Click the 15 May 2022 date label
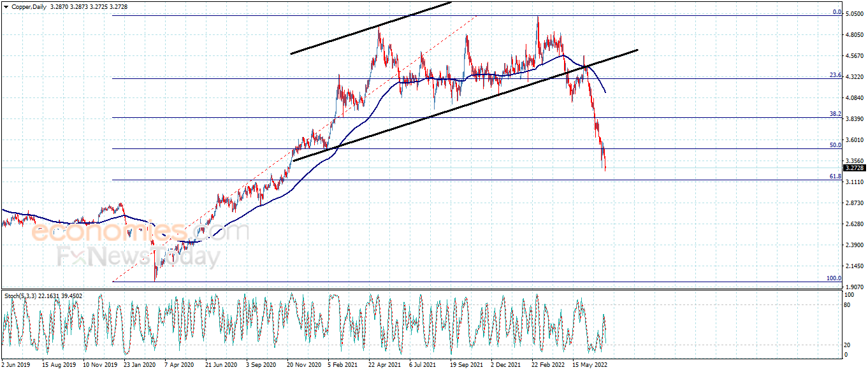868x372 pixels. 590,366
